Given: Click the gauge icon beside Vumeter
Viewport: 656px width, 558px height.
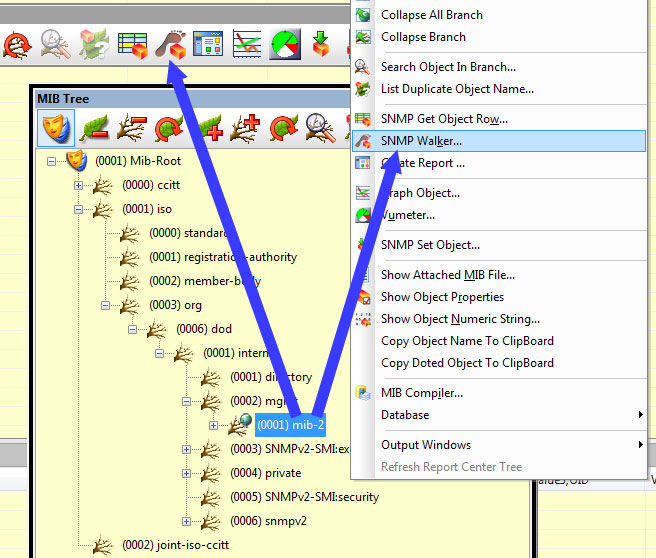Looking at the screenshot, I should 363,215.
